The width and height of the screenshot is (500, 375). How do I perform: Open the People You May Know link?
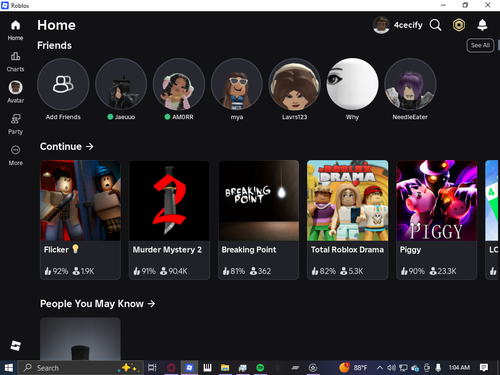tap(97, 304)
